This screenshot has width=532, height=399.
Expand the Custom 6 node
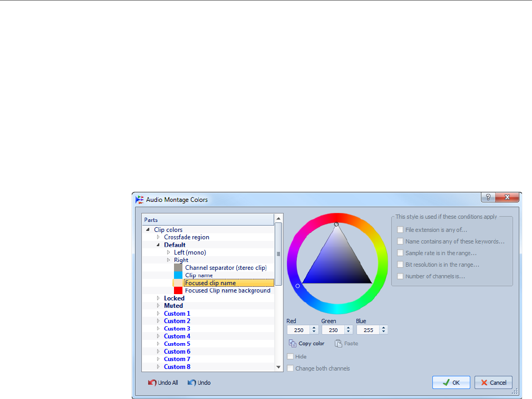pyautogui.click(x=158, y=352)
